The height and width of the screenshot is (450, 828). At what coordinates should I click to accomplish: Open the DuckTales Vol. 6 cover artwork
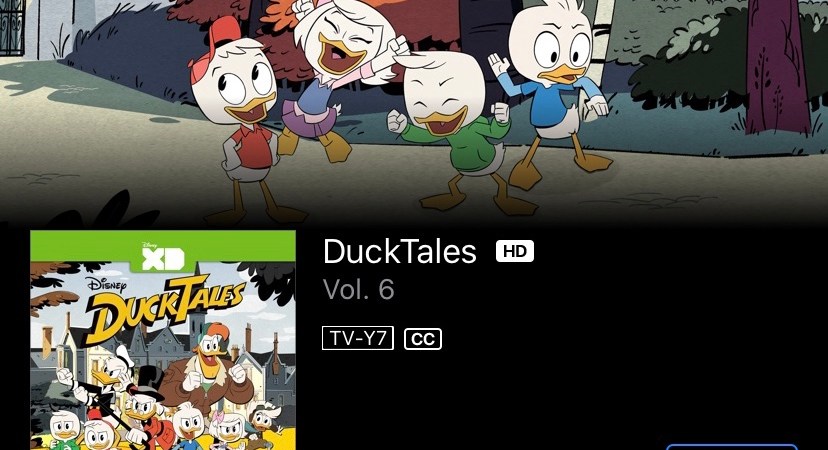pyautogui.click(x=163, y=340)
